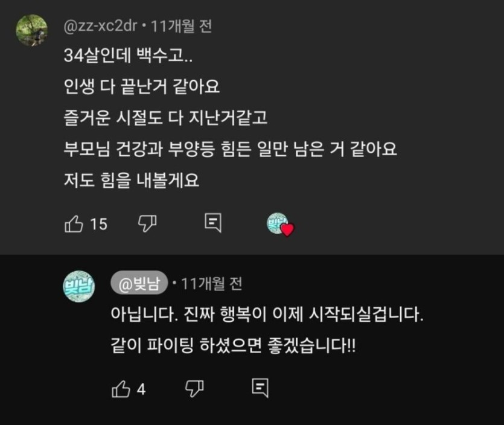Open timestamp link next to @빛남
Image resolution: width=504 pixels, height=425 pixels.
211,283
